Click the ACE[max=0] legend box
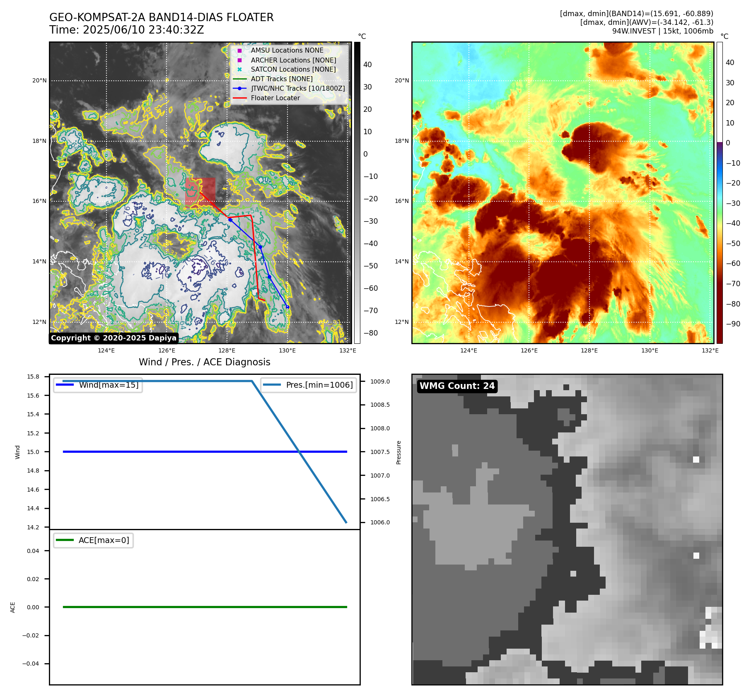Viewport: 751px width, 700px height. (x=94, y=540)
